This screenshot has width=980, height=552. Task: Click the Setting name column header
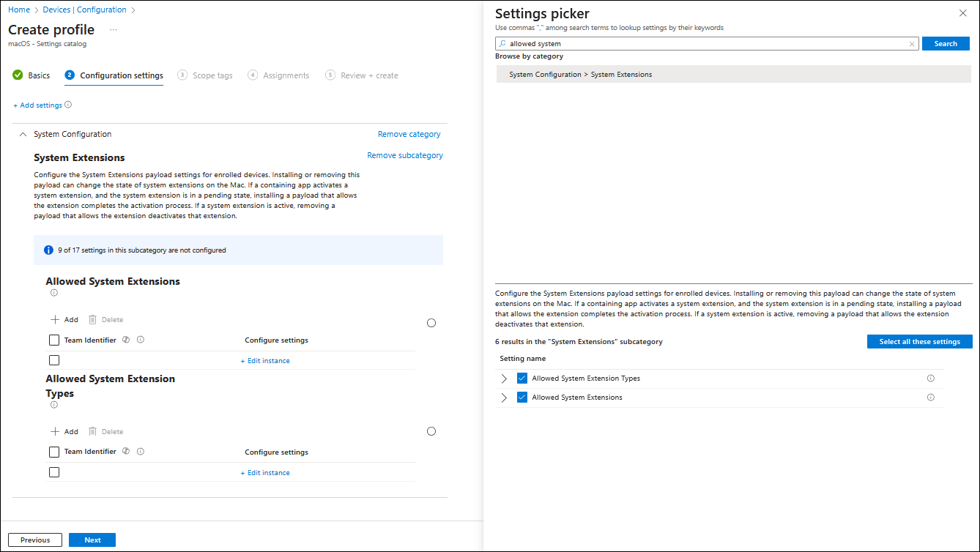click(x=522, y=359)
